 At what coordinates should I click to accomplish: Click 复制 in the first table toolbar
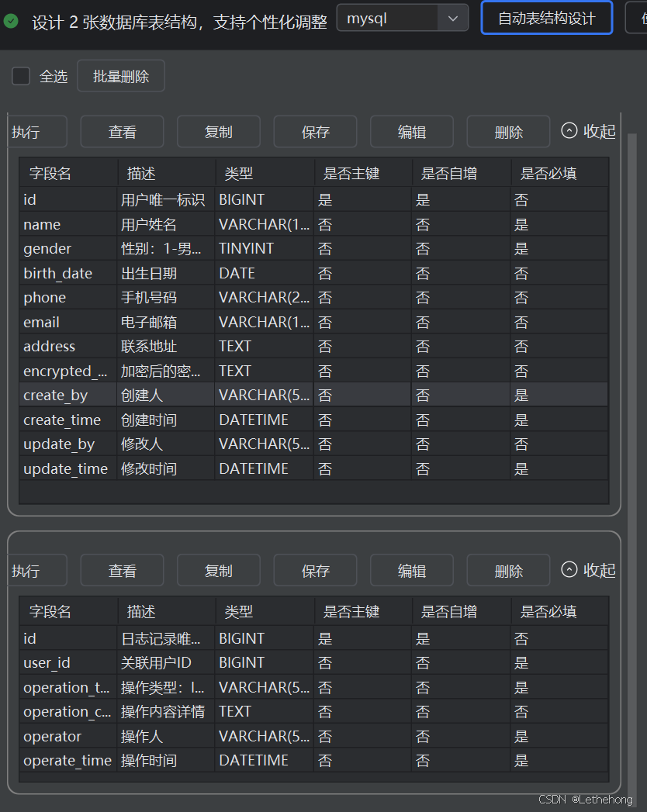point(219,132)
